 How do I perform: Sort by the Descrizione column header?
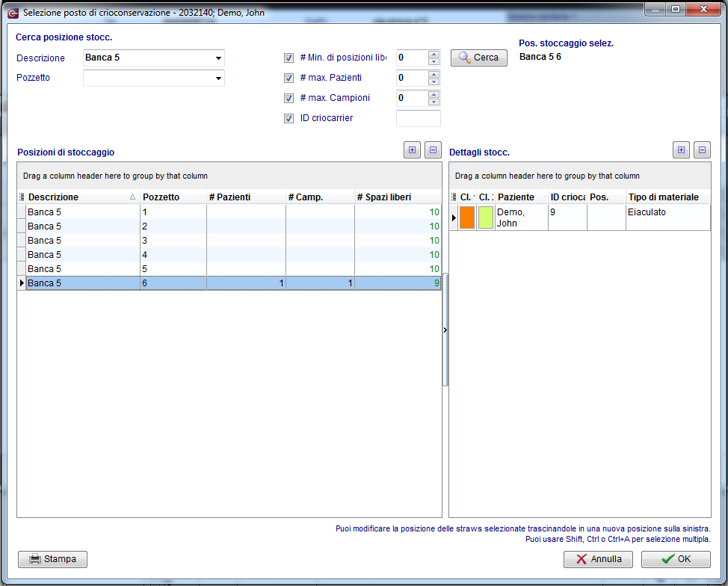coord(81,197)
